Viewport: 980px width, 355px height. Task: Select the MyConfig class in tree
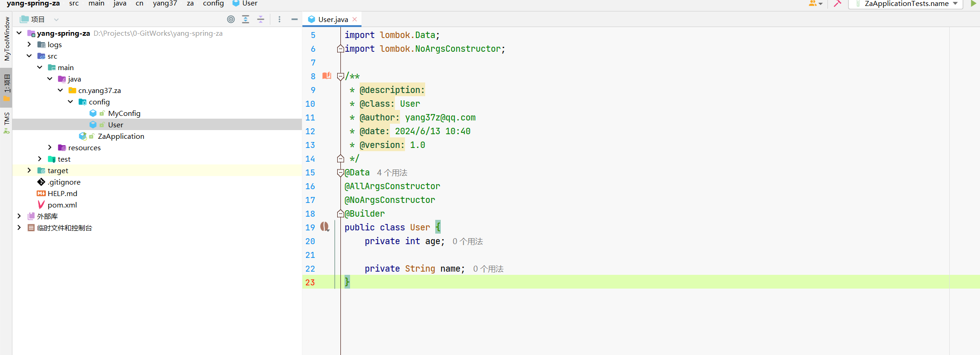[124, 113]
